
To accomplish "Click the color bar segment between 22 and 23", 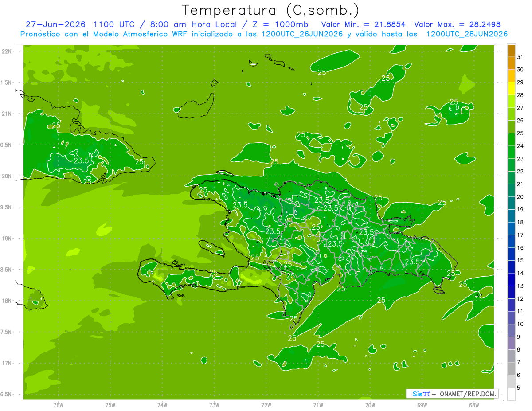I will (511, 165).
